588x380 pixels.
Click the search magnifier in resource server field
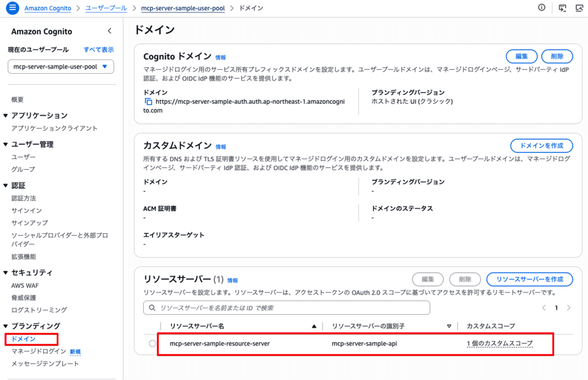[152, 308]
